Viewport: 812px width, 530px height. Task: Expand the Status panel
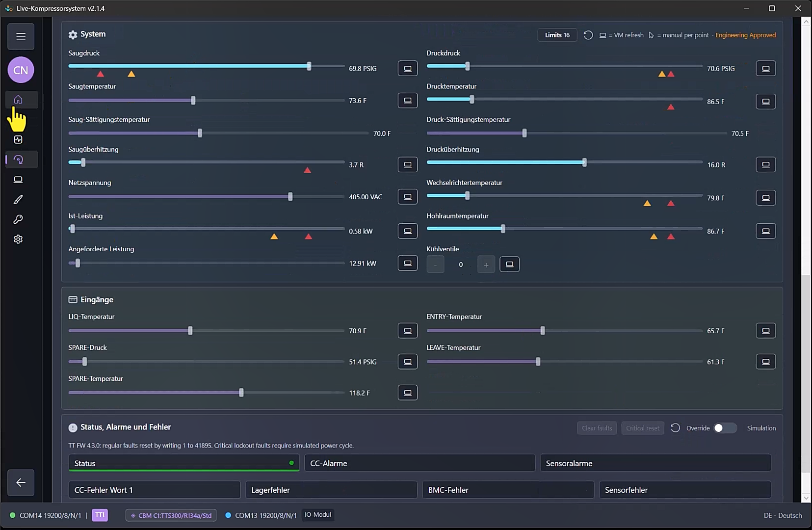point(184,463)
